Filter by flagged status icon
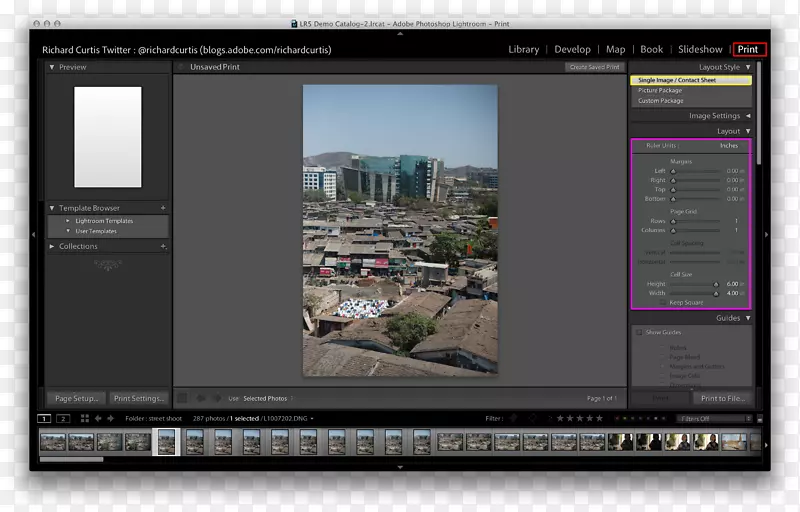Image resolution: width=800 pixels, height=512 pixels. tap(513, 418)
